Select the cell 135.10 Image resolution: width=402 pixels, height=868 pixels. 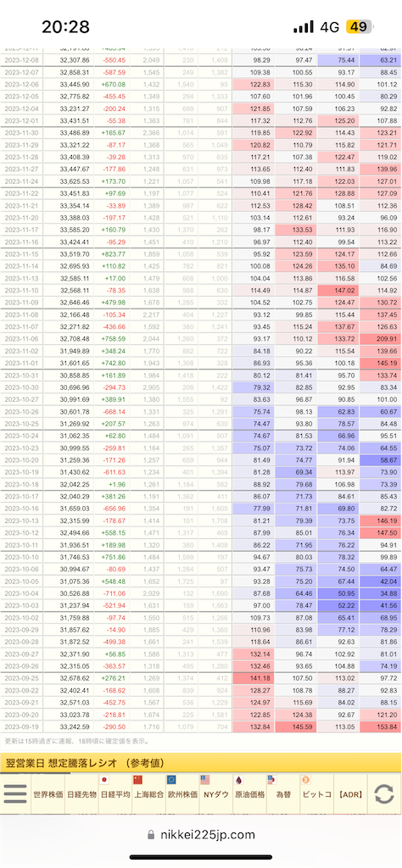338,266
